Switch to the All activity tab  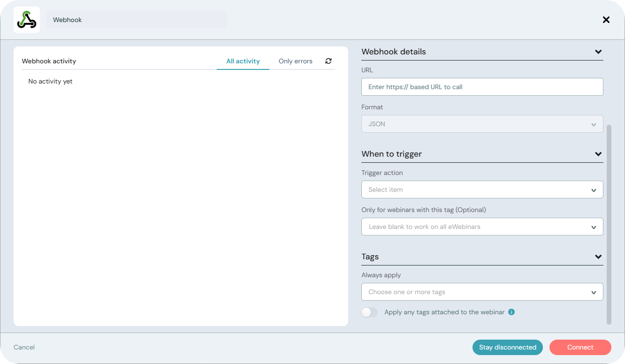coord(243,61)
